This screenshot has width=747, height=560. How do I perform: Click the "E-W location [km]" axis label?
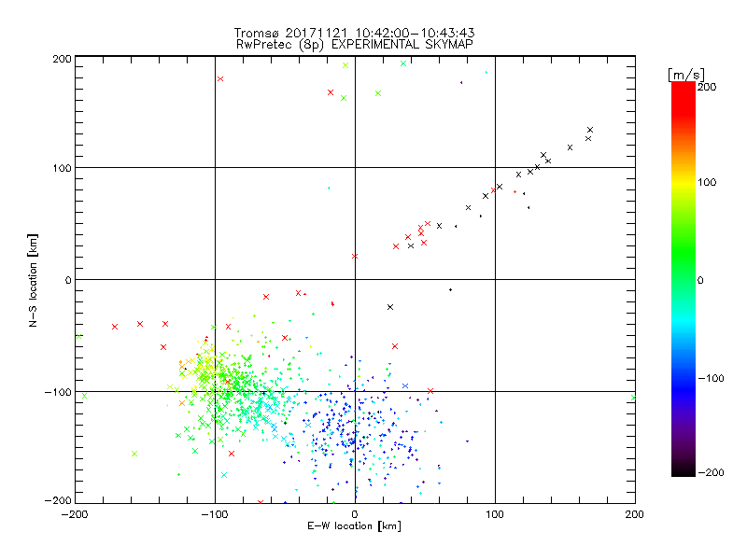(x=354, y=525)
